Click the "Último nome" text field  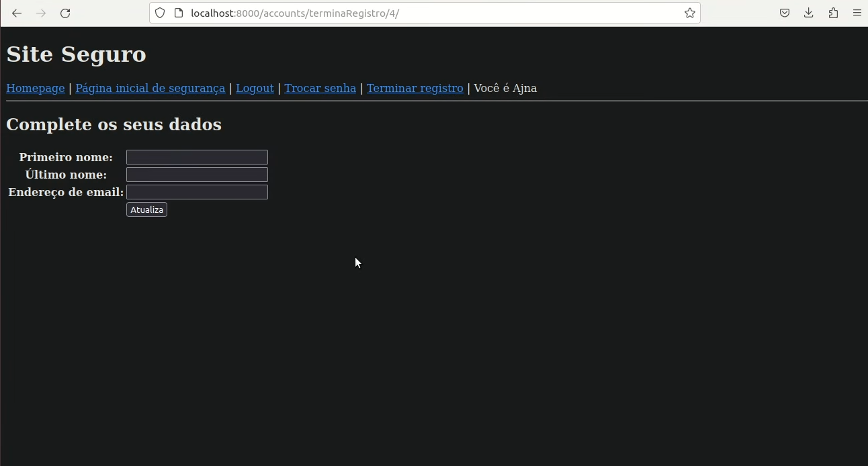coord(196,174)
